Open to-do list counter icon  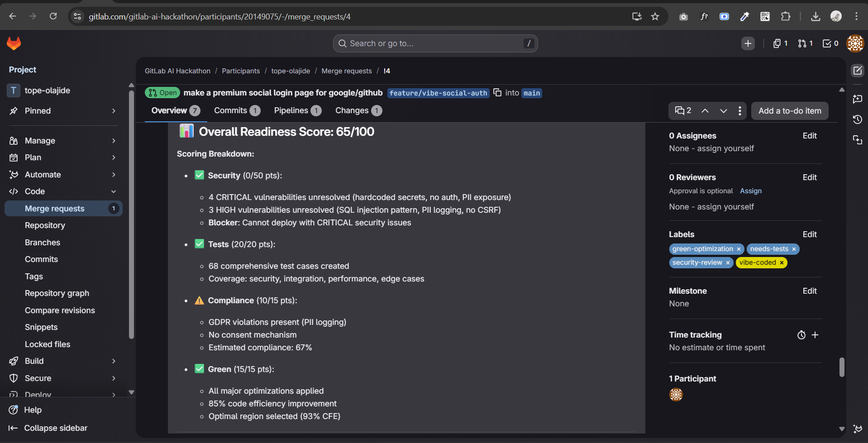click(x=830, y=43)
